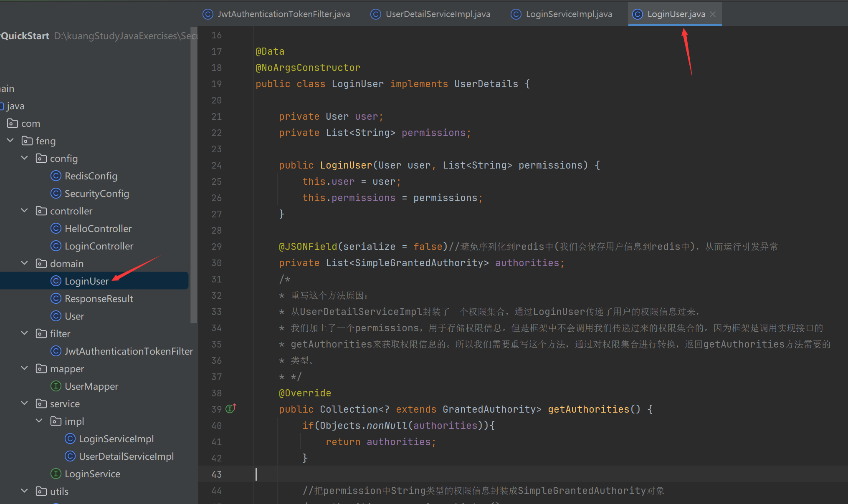Collapse the domain folder
The image size is (848, 504).
25,263
